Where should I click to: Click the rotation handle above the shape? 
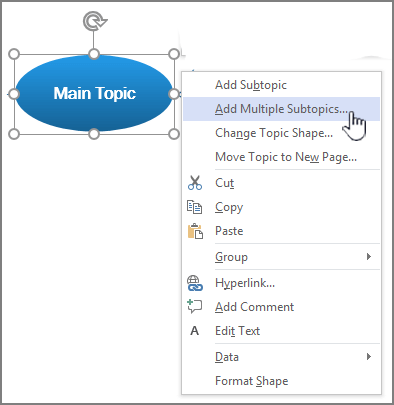tap(95, 21)
